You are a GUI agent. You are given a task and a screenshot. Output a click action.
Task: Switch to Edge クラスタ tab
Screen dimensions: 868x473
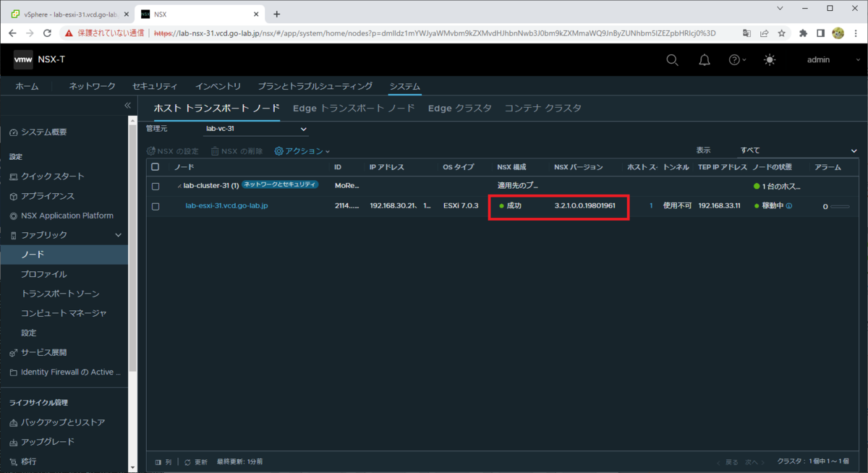click(x=460, y=108)
